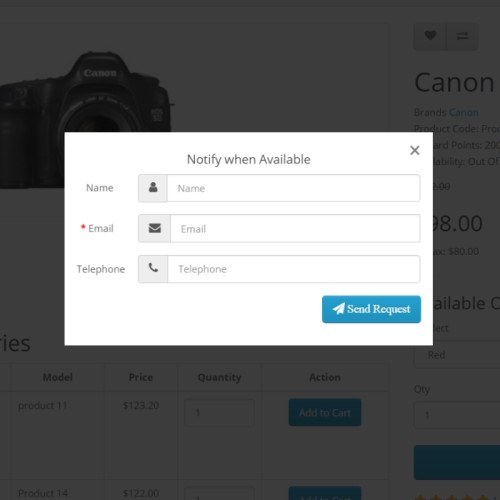The height and width of the screenshot is (500, 500).
Task: Click the Notify when Available heading
Action: 249,160
